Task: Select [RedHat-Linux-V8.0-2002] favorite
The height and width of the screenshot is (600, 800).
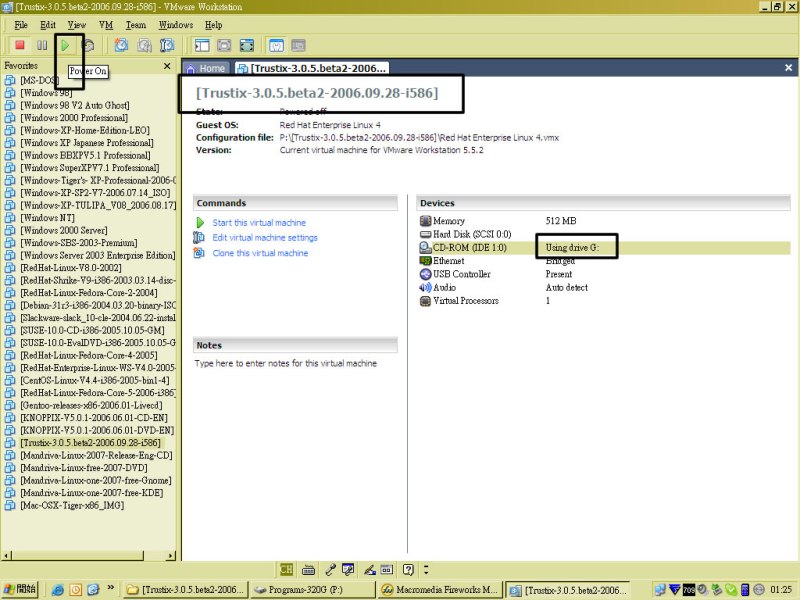Action: pyautogui.click(x=70, y=268)
